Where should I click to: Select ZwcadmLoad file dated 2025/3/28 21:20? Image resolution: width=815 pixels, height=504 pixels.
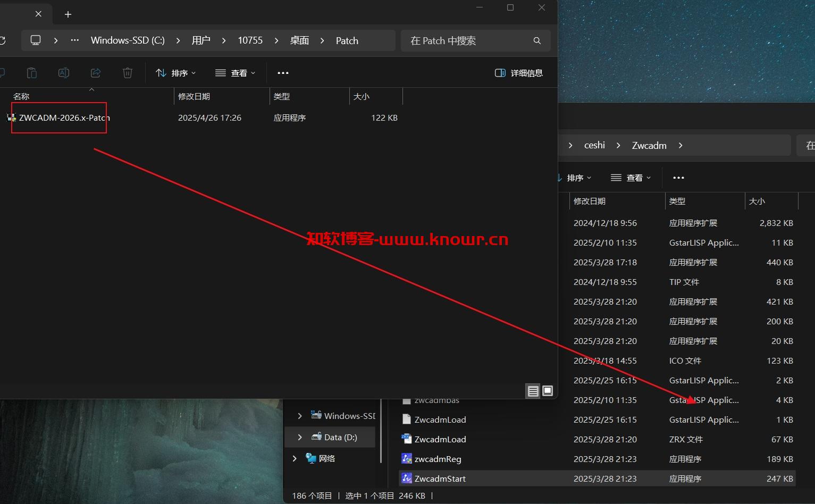coord(440,439)
